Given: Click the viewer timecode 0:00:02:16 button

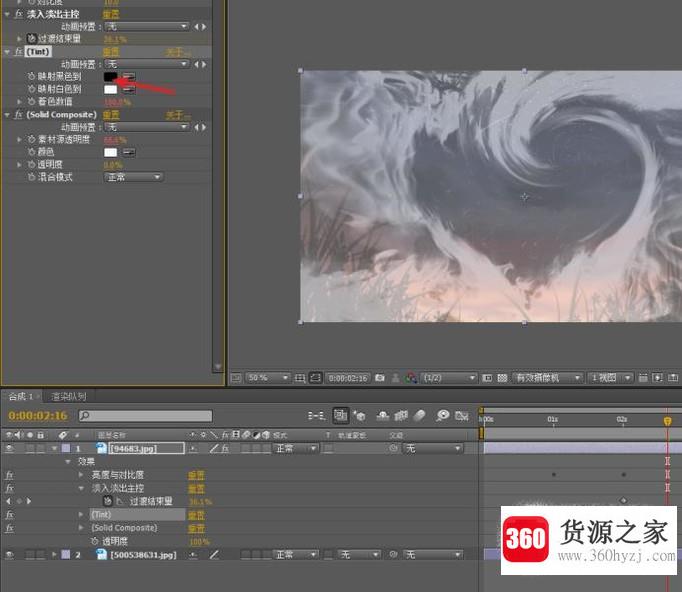Looking at the screenshot, I should click(348, 378).
